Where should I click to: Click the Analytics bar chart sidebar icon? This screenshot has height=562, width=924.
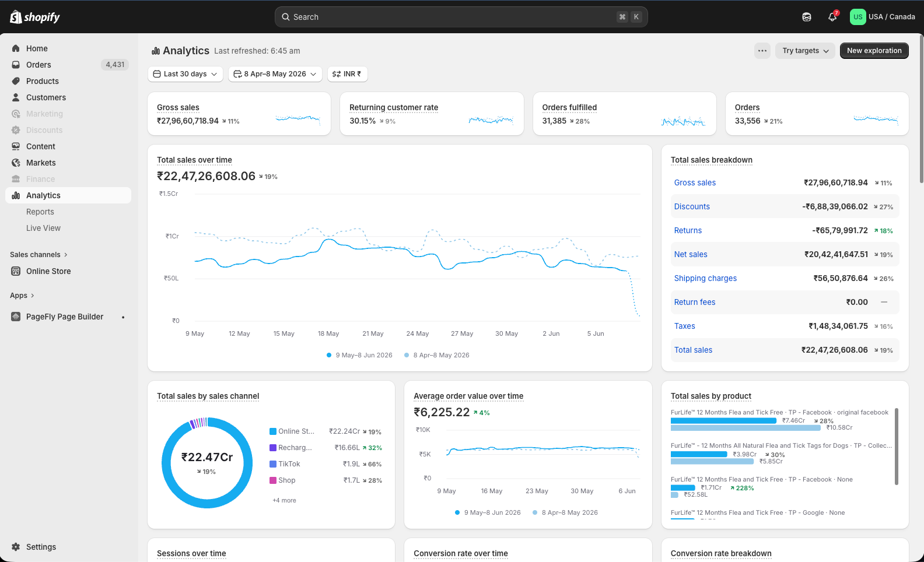click(x=16, y=195)
